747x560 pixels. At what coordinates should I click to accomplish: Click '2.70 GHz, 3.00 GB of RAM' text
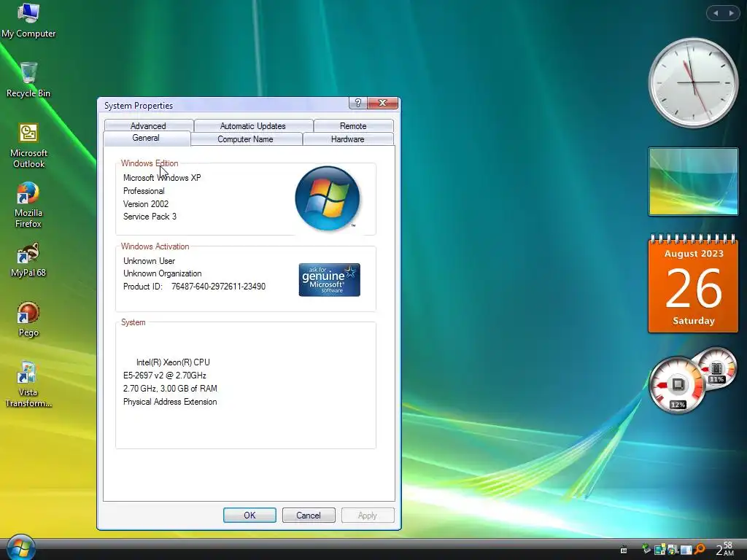point(170,389)
